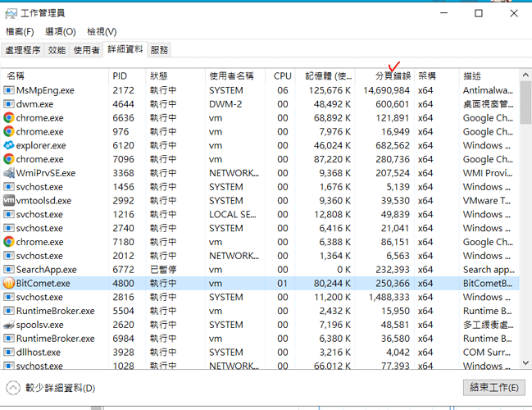
Task: Click the WmiPrvSE.exe process icon
Action: 9,173
